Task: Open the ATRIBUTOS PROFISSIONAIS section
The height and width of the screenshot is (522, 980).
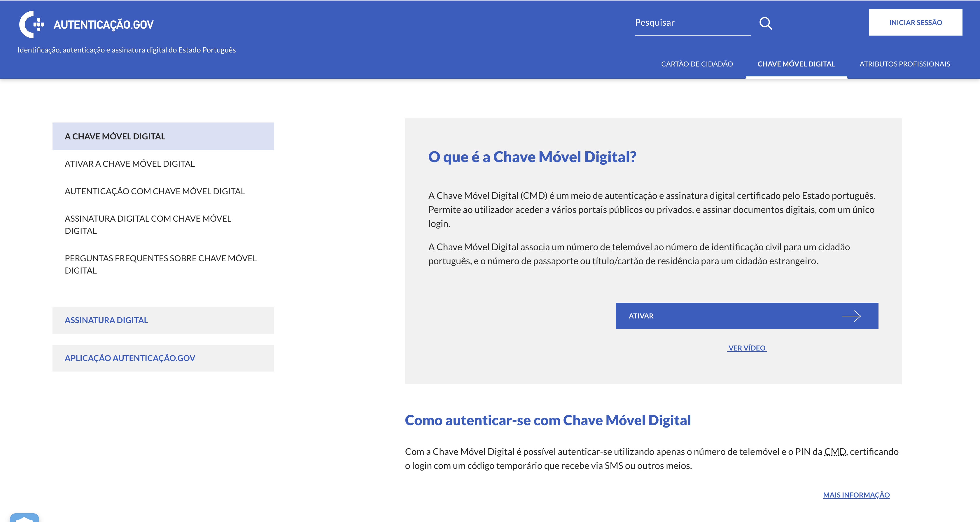Action: pyautogui.click(x=905, y=64)
